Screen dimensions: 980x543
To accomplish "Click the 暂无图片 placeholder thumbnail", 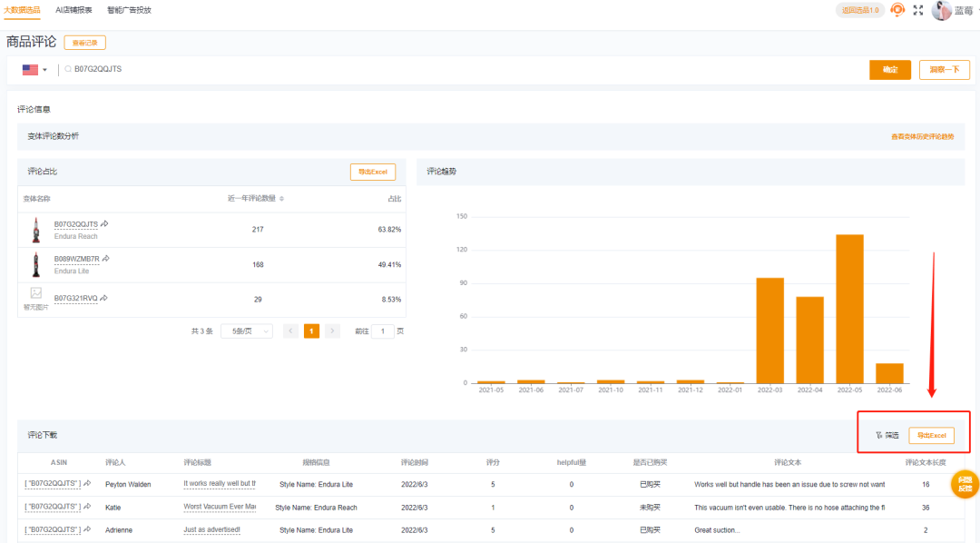I will point(35,298).
